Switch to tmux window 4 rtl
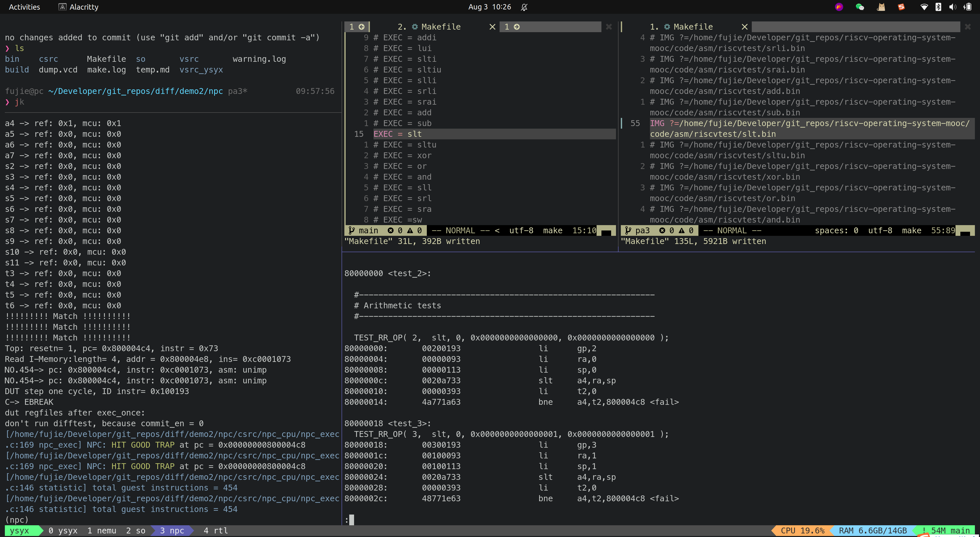Screen dimensions: 980x537 point(216,531)
